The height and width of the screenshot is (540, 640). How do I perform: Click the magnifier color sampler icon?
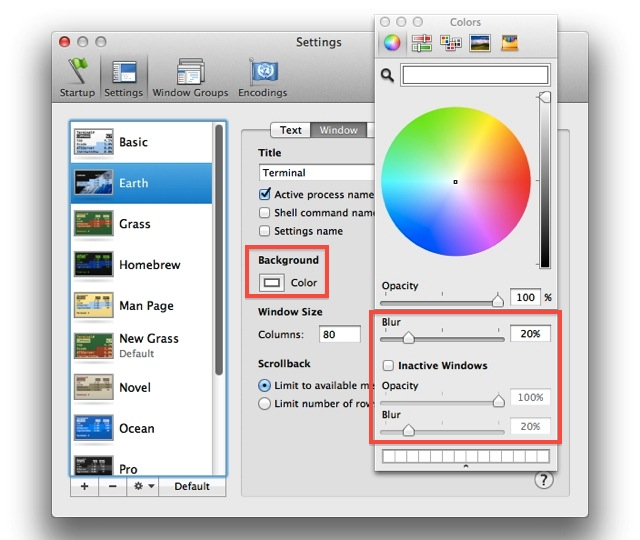[x=387, y=75]
